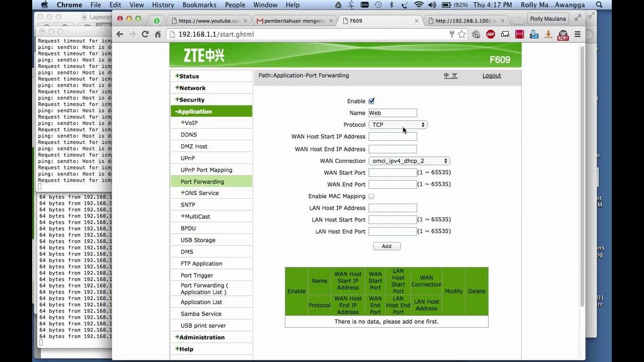The width and height of the screenshot is (644, 362).
Task: Open the WAN Connection dropdown
Action: (409, 161)
